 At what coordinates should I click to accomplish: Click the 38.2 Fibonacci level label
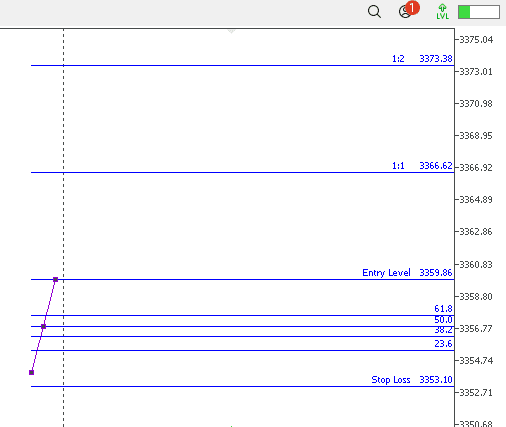[x=443, y=330]
